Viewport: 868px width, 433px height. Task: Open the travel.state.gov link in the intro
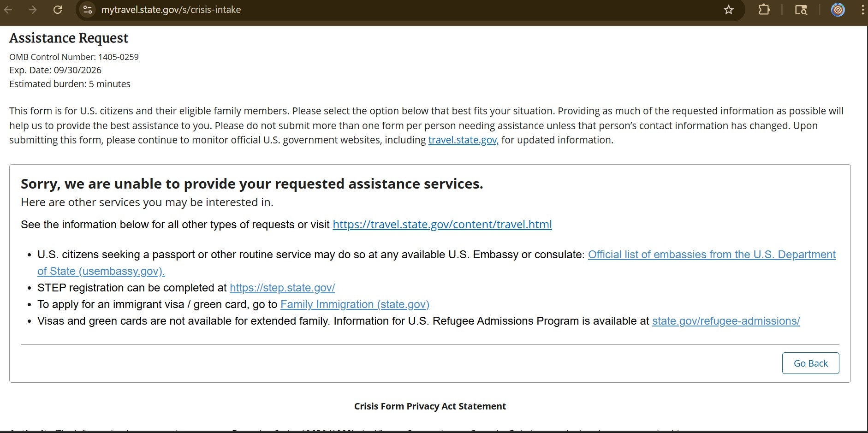[x=463, y=140]
